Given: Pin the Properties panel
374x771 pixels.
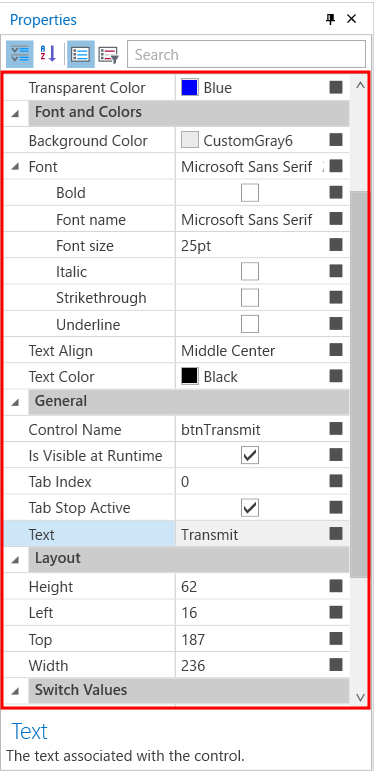Looking at the screenshot, I should pos(331,19).
